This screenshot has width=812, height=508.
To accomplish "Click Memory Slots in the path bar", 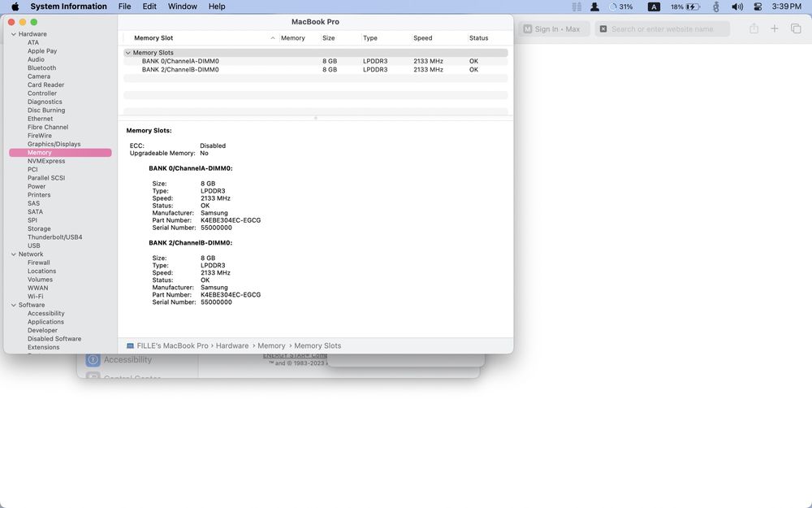I will (317, 345).
